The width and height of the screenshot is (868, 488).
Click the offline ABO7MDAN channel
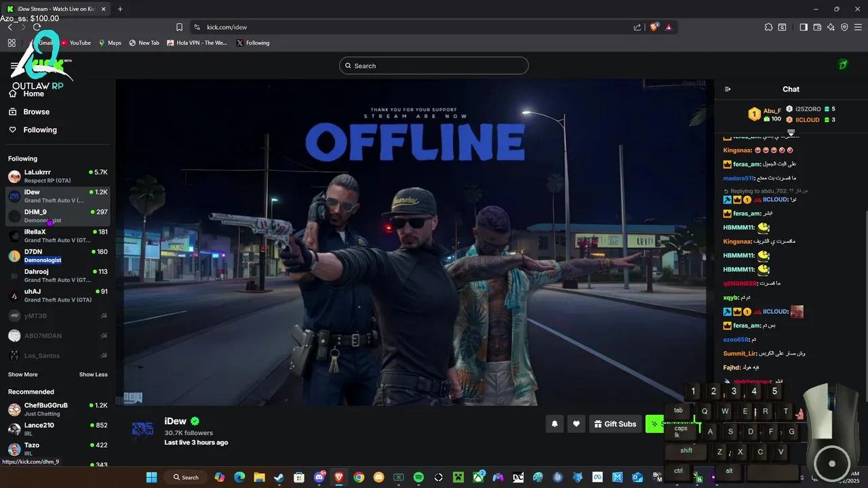point(58,335)
